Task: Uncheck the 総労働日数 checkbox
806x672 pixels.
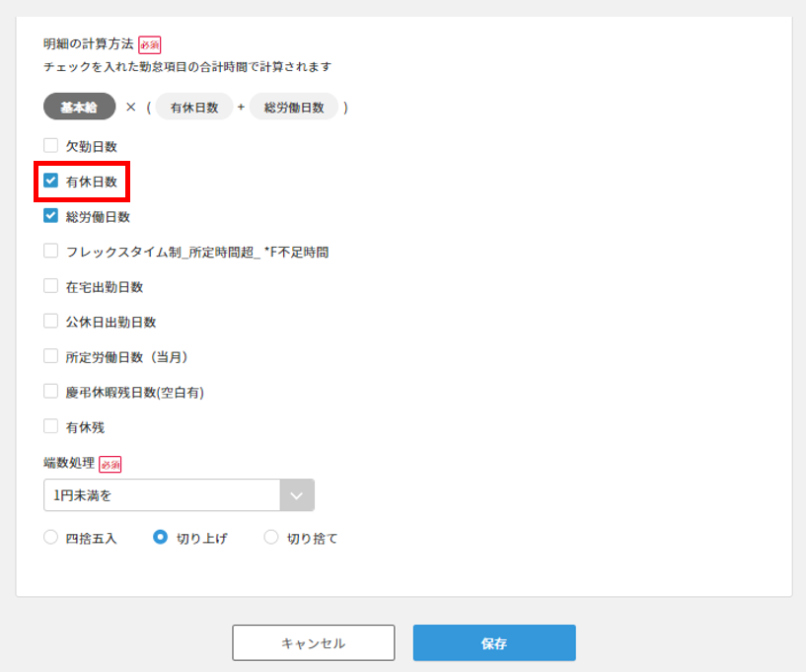Action: tap(51, 216)
